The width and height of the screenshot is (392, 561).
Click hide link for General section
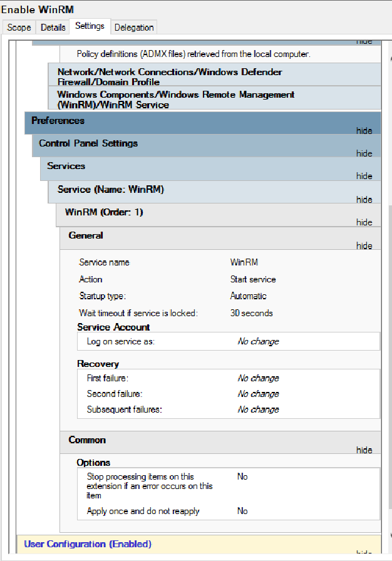(364, 246)
